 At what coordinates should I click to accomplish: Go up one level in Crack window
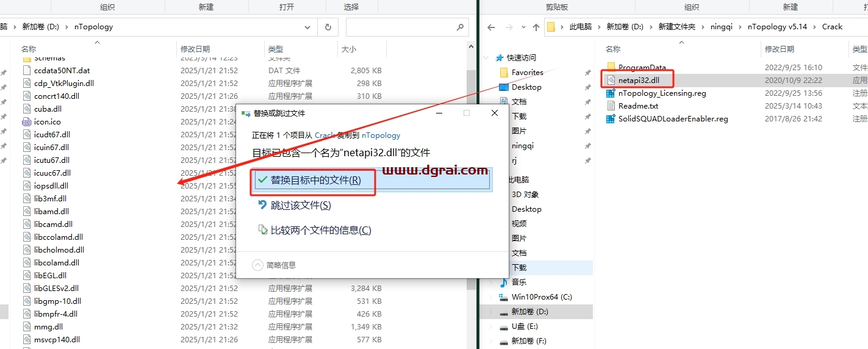536,27
